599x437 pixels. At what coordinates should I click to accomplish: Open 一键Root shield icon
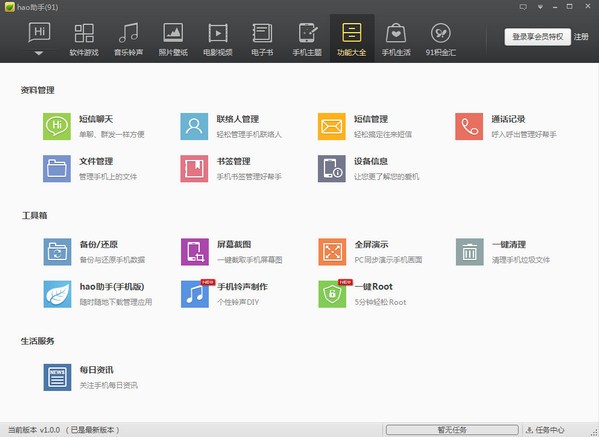pyautogui.click(x=332, y=294)
